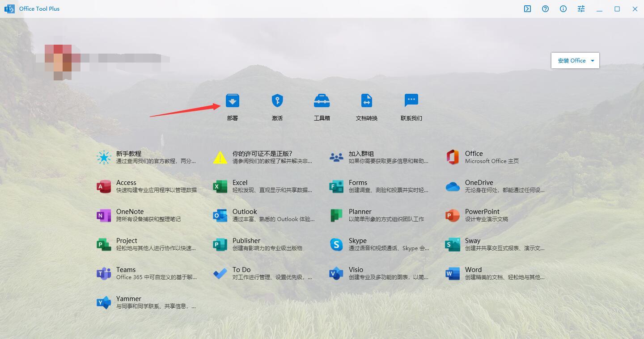This screenshot has width=644, height=339.
Task: Click the Microsoft Office logo icon
Action: 453,157
